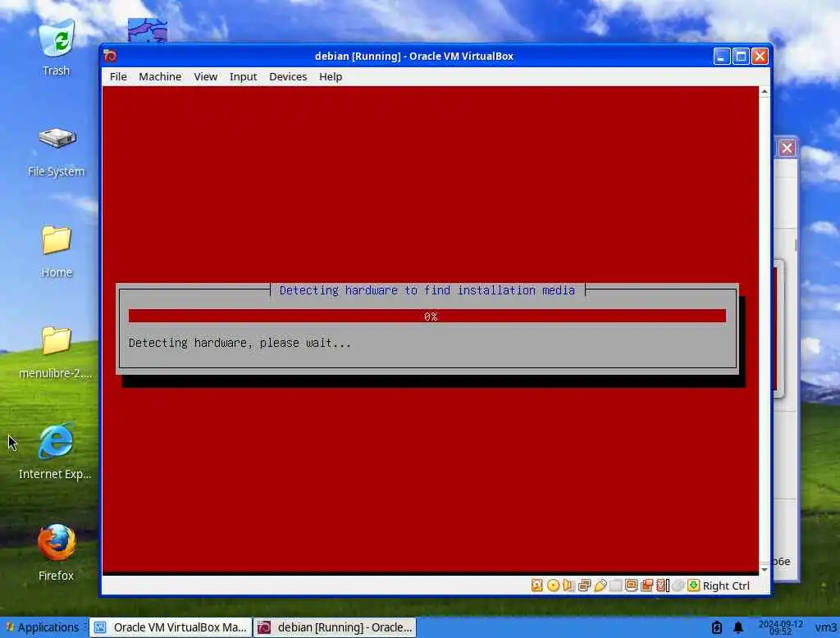Click the shared folders status icon
Screen dimensions: 840x638
click(x=615, y=586)
